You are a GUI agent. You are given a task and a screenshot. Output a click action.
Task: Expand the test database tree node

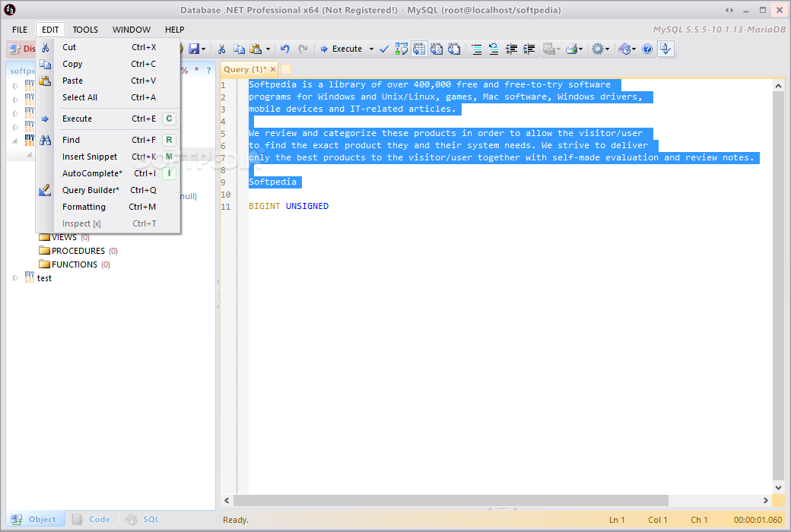click(x=15, y=278)
